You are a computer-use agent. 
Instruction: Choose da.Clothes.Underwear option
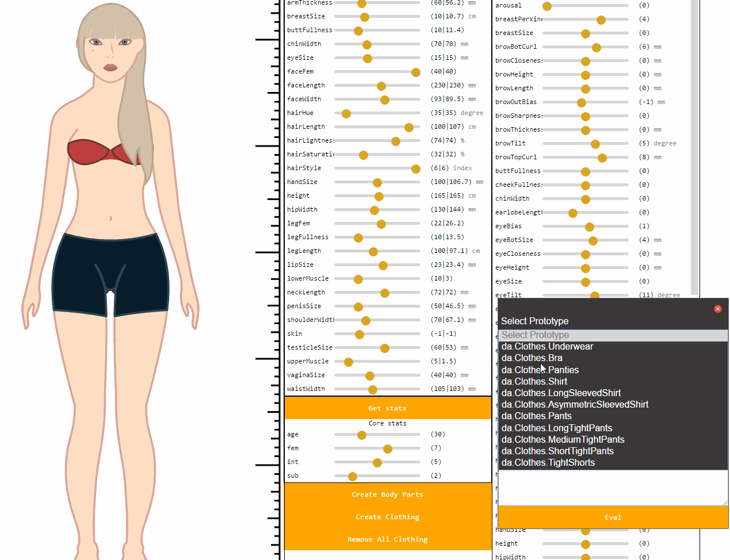pyautogui.click(x=546, y=347)
